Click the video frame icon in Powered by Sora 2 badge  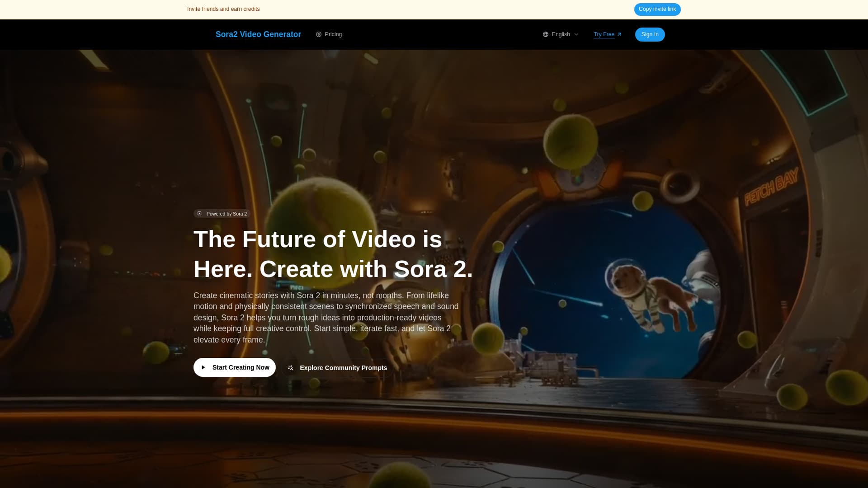point(199,213)
